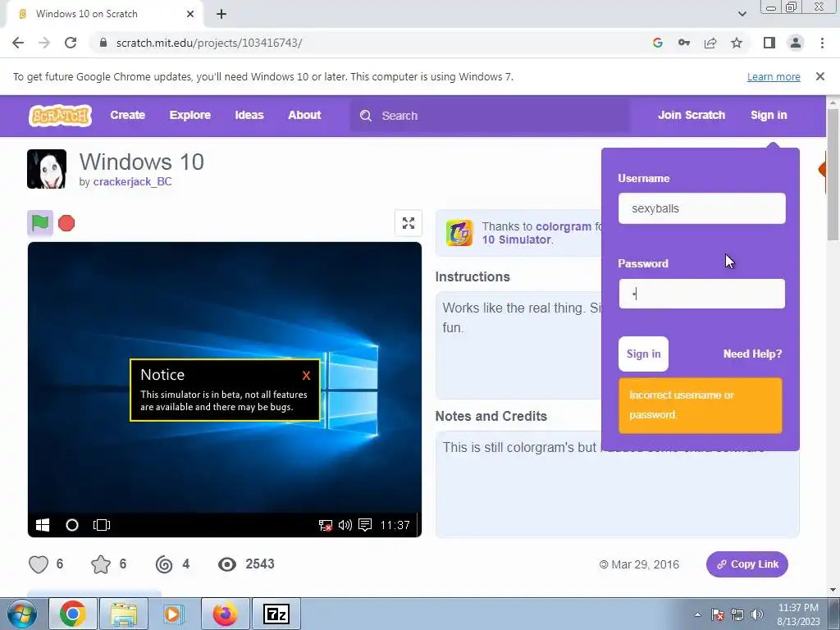The width and height of the screenshot is (840, 630).
Task: Click the red stop sign button
Action: point(66,223)
